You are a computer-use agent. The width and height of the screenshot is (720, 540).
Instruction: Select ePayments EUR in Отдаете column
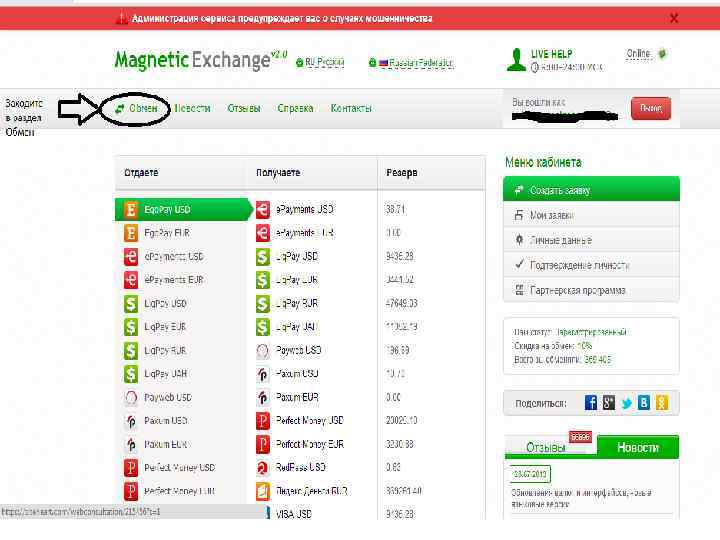pyautogui.click(x=164, y=280)
